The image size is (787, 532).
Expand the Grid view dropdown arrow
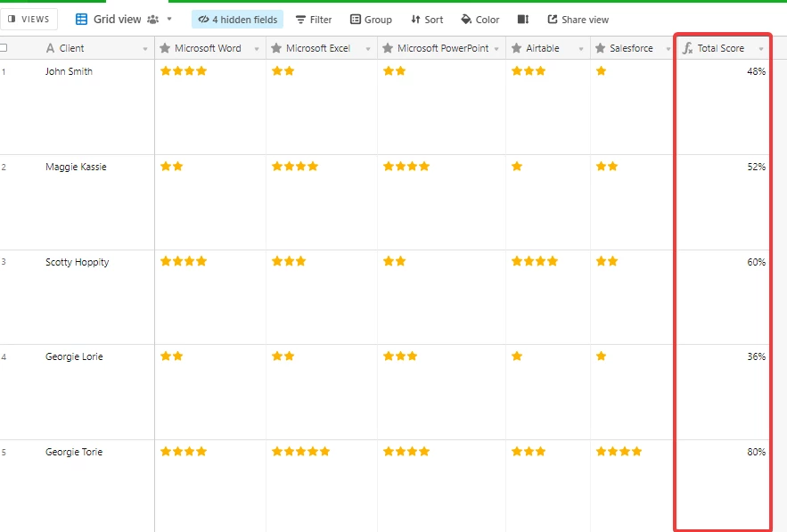[x=169, y=19]
